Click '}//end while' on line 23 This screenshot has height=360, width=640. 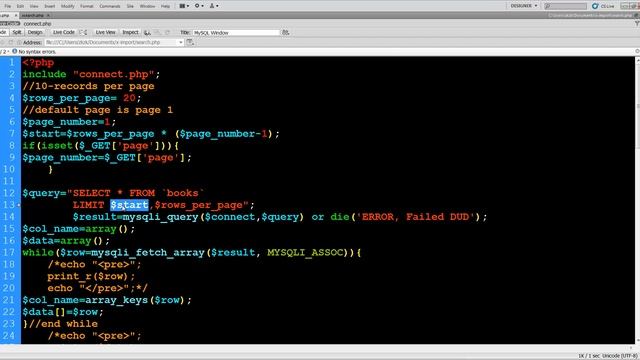[x=60, y=324]
